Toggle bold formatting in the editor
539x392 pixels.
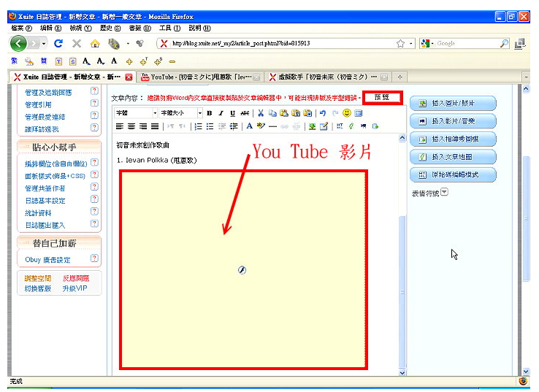210,113
